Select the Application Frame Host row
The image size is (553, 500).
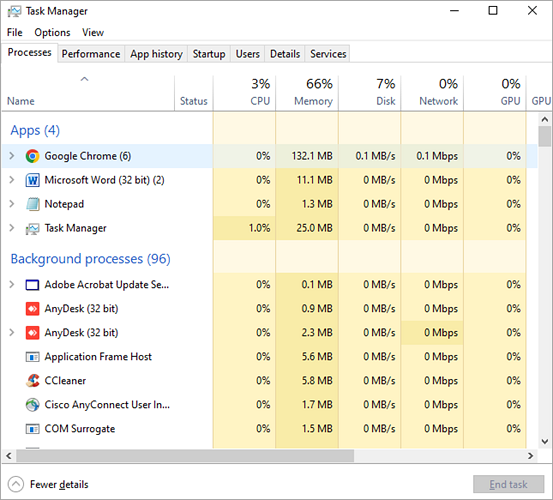coord(269,357)
